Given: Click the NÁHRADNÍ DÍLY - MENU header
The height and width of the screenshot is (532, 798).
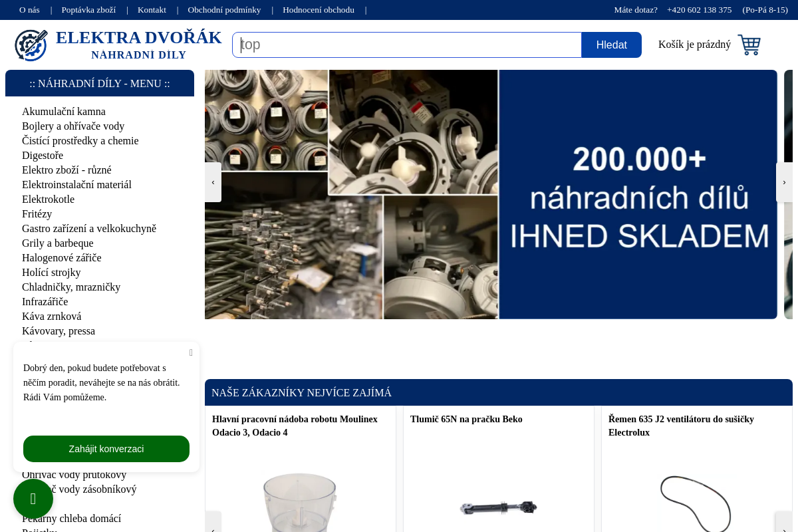Looking at the screenshot, I should click(x=100, y=83).
